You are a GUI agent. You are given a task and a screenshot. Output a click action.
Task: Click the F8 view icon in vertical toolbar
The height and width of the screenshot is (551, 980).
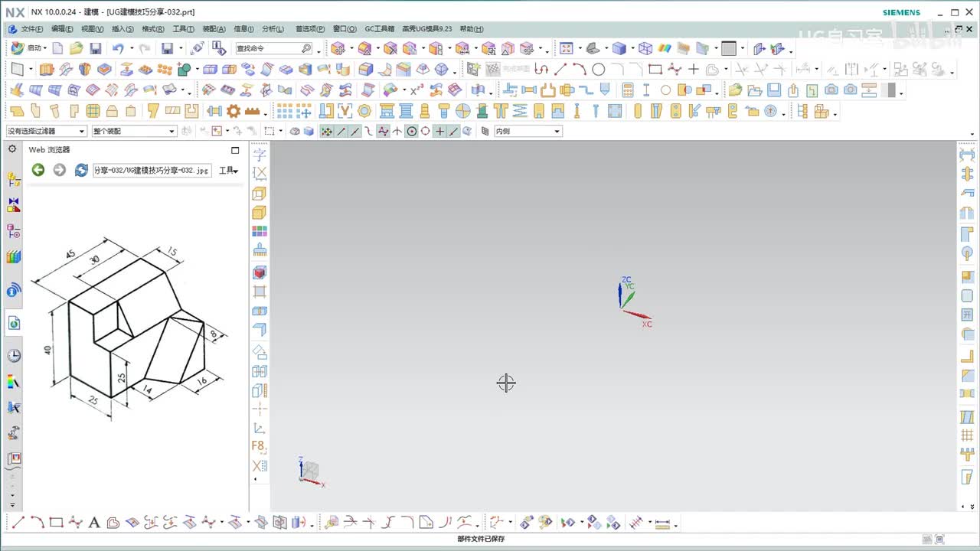coord(260,447)
